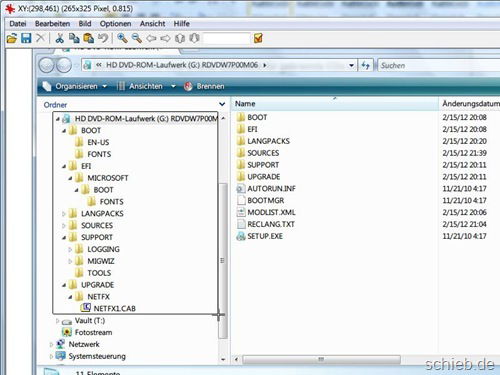Click the horizontal scrollbar of file list
Image resolution: width=500 pixels, height=375 pixels.
(321, 359)
